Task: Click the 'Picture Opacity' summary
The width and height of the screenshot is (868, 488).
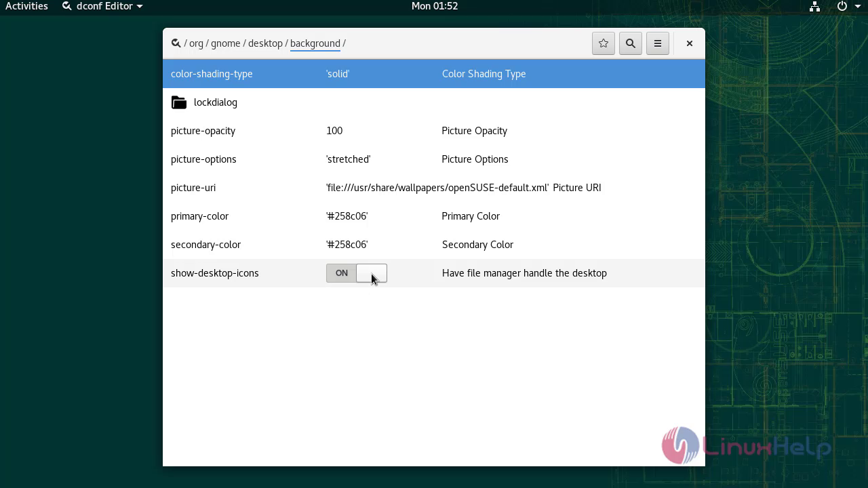Action: (475, 131)
